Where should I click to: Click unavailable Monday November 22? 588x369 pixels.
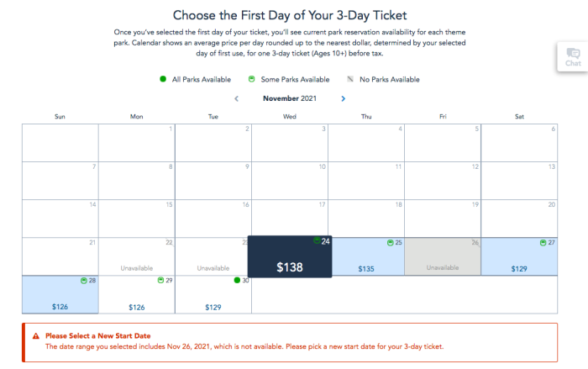[136, 257]
